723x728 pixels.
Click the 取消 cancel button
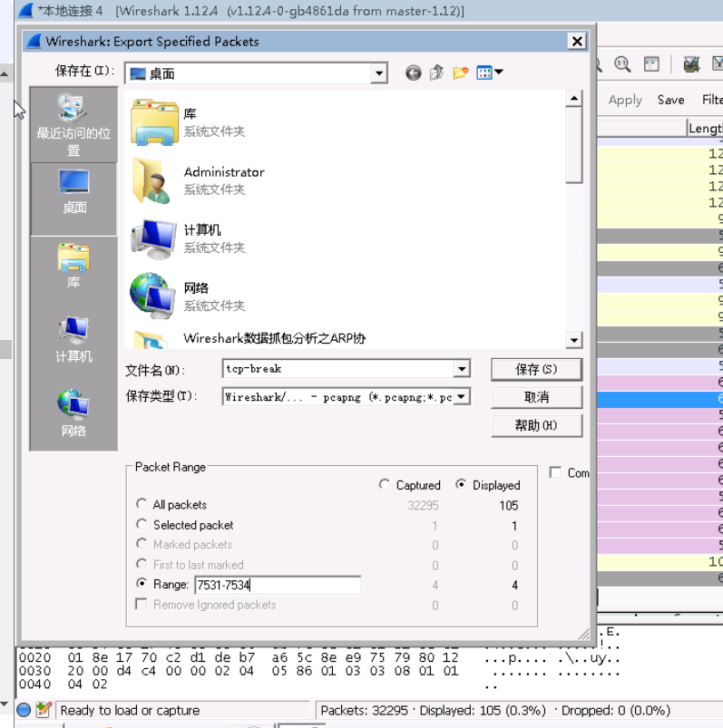point(536,397)
